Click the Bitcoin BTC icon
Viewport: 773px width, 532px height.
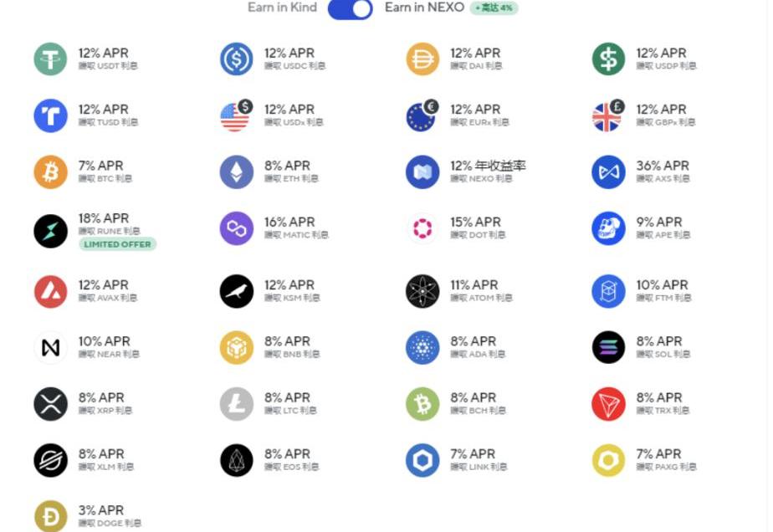50,172
